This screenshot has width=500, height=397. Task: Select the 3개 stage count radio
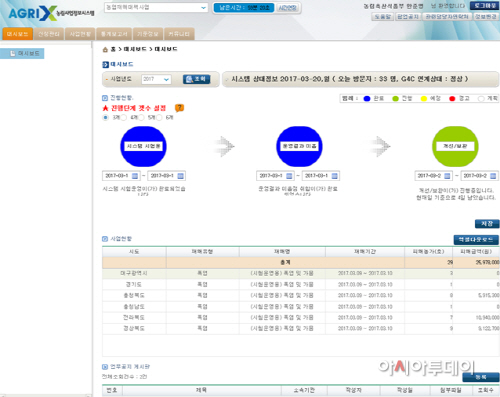point(106,117)
